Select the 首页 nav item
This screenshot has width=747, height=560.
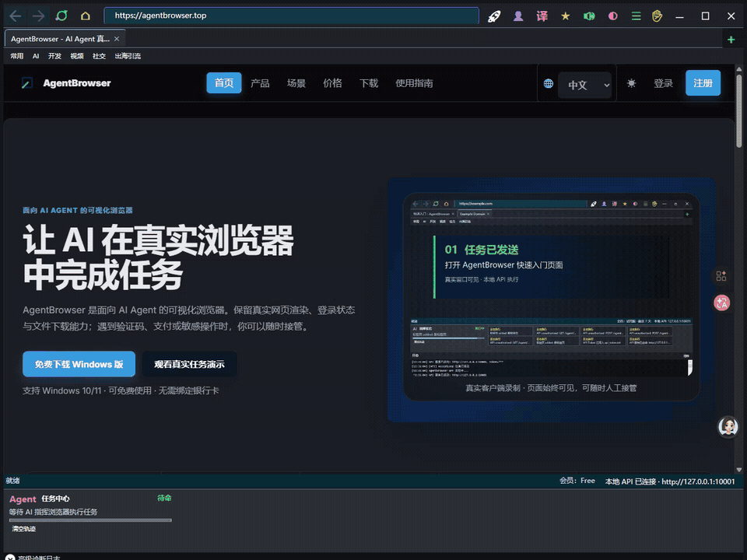pyautogui.click(x=224, y=83)
